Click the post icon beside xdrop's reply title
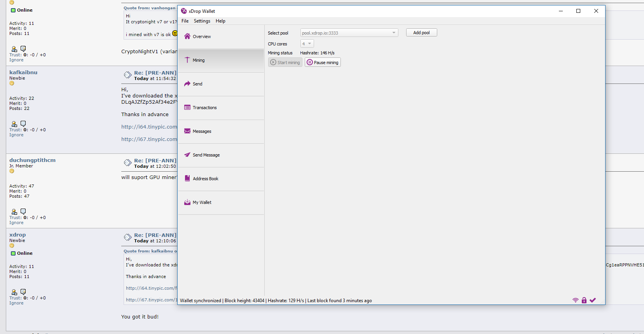The width and height of the screenshot is (644, 334). [127, 237]
